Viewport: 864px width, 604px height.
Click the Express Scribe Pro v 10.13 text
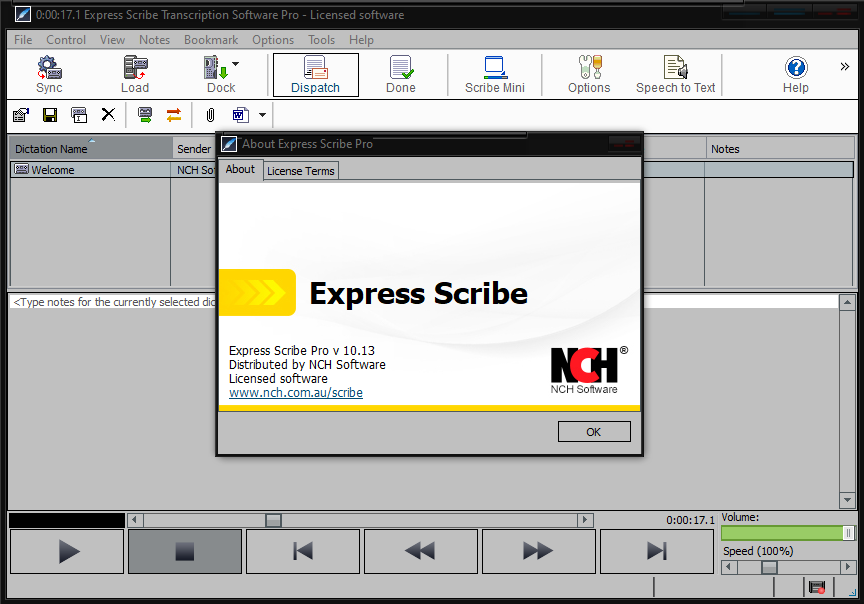302,350
